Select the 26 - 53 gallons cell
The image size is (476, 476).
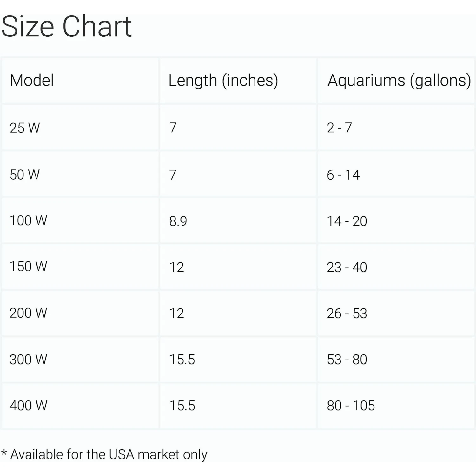347,314
